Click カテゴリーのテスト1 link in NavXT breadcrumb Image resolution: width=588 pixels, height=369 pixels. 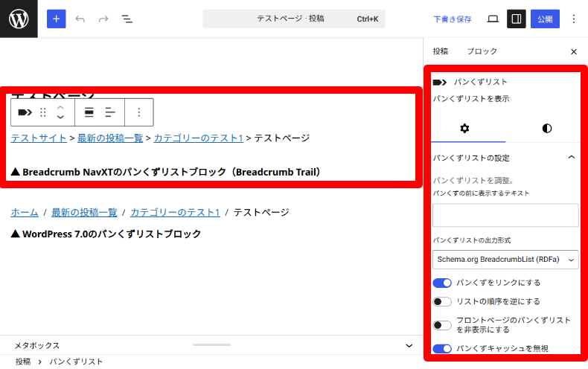click(x=199, y=138)
